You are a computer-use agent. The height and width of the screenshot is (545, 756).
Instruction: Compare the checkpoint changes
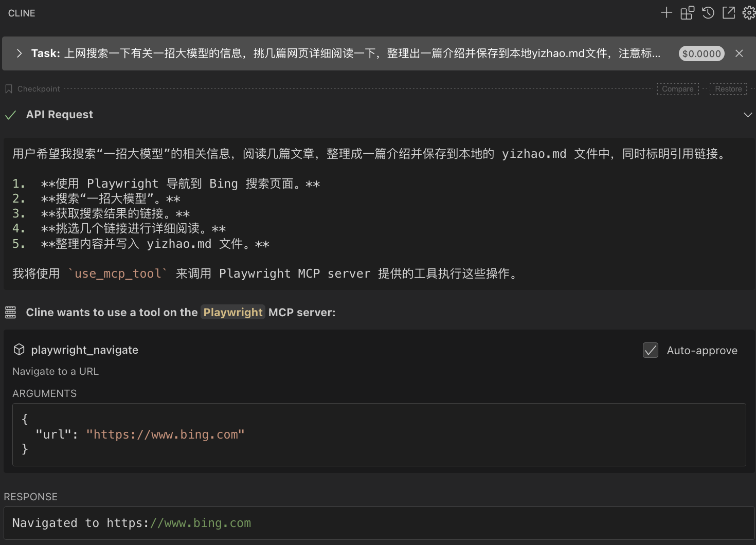click(678, 89)
